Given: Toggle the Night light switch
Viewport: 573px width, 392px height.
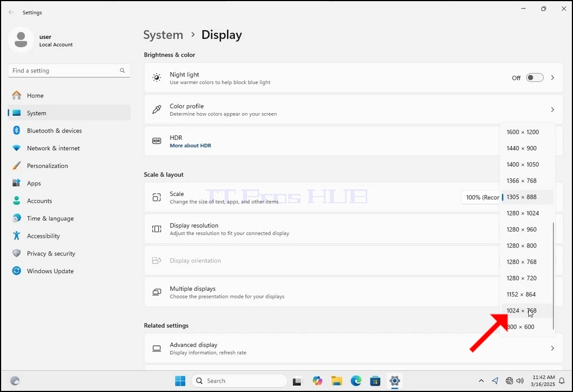Looking at the screenshot, I should [535, 78].
